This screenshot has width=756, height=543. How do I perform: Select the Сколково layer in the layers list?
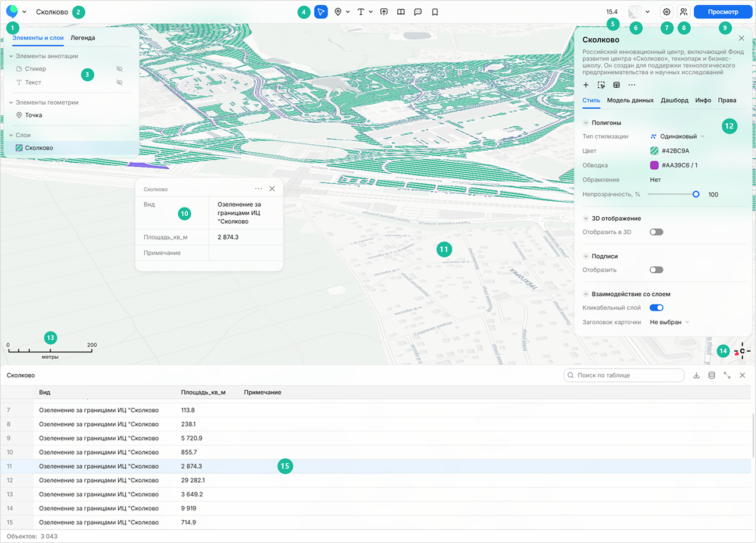coord(70,148)
